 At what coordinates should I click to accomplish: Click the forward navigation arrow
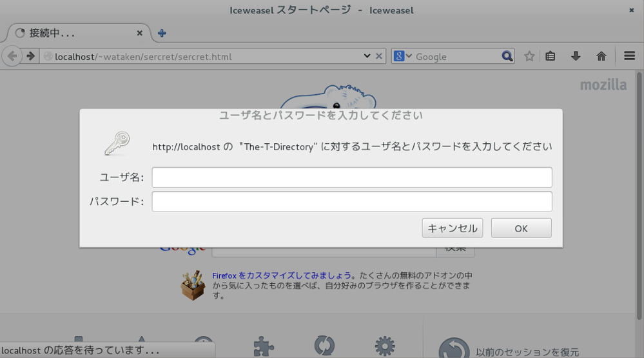pyautogui.click(x=30, y=56)
